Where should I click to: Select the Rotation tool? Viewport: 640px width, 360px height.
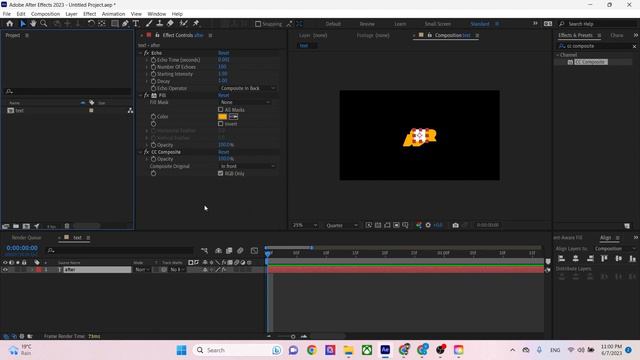[x=91, y=24]
